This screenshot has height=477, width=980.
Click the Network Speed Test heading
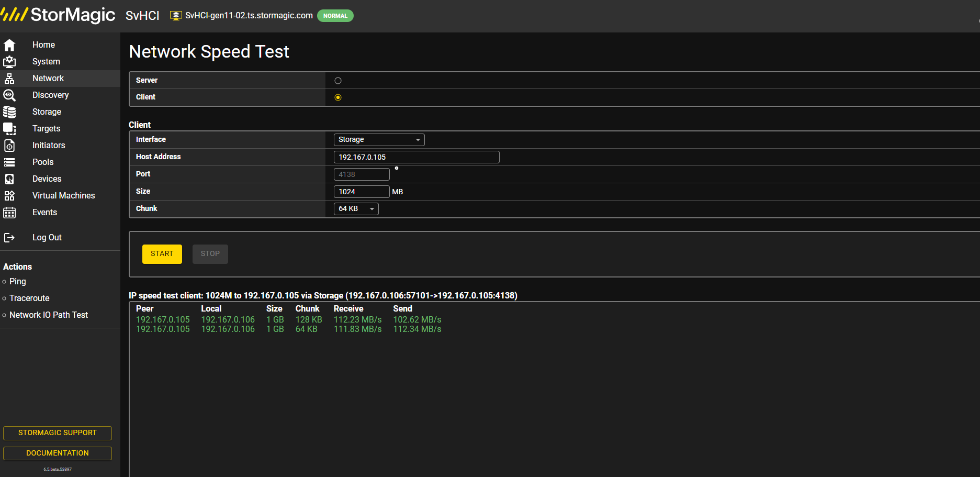point(209,52)
